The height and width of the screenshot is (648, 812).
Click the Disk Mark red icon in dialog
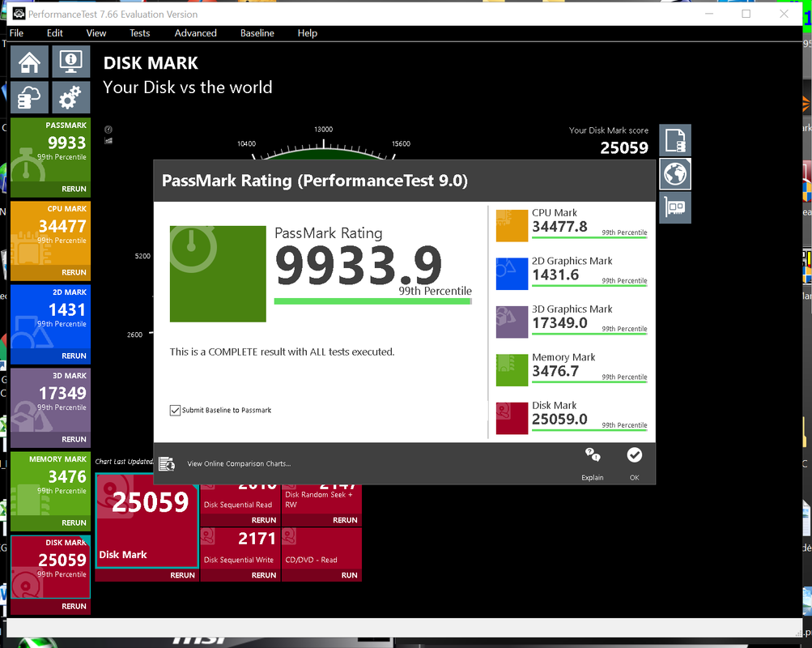(512, 418)
